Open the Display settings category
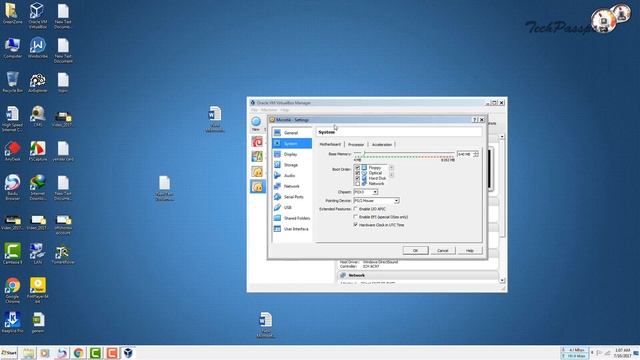Viewport: 640px width, 360px height. (x=291, y=154)
